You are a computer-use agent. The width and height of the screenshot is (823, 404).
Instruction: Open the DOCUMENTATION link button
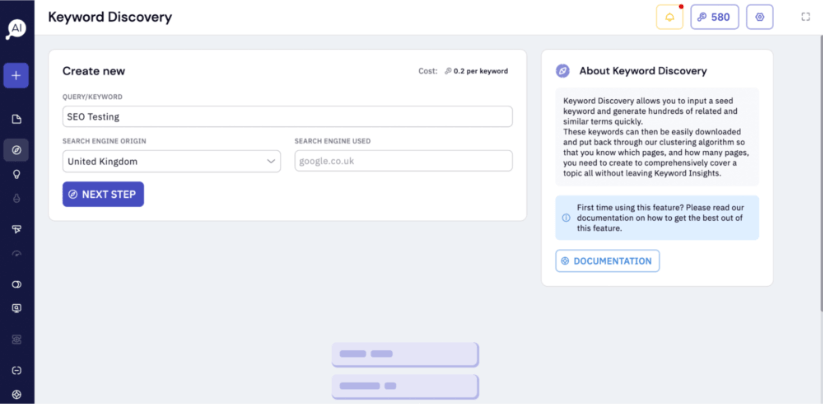click(607, 261)
